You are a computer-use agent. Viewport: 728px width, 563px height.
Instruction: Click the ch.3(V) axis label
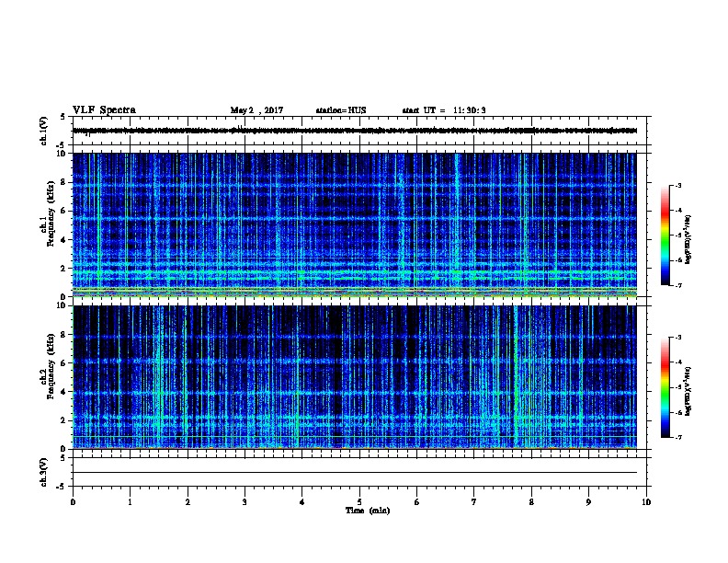click(44, 472)
